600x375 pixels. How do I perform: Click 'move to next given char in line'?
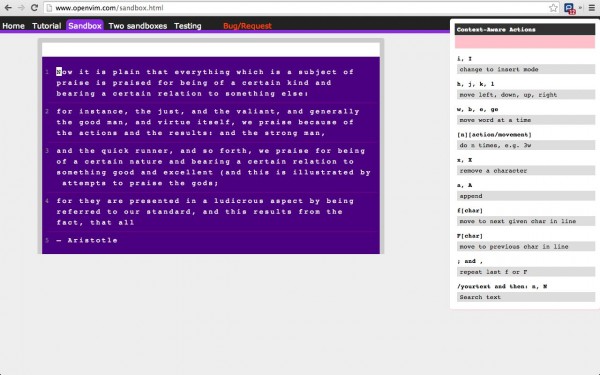pos(526,221)
